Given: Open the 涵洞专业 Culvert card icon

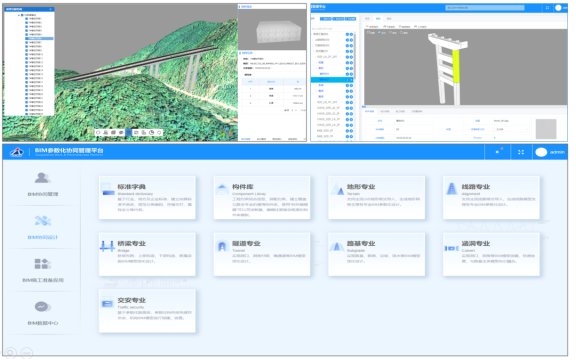Looking at the screenshot, I should click(x=451, y=248).
